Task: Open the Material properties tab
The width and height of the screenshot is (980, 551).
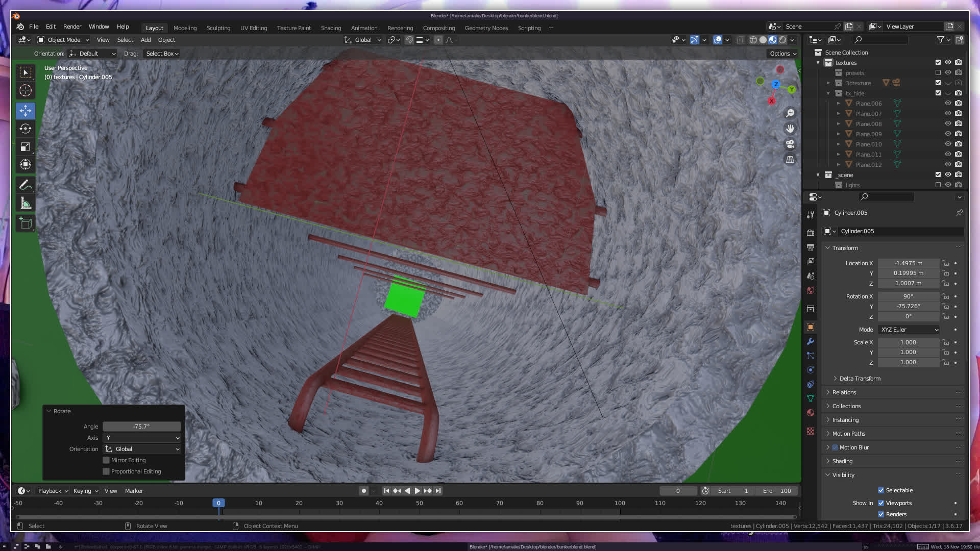Action: [x=811, y=413]
